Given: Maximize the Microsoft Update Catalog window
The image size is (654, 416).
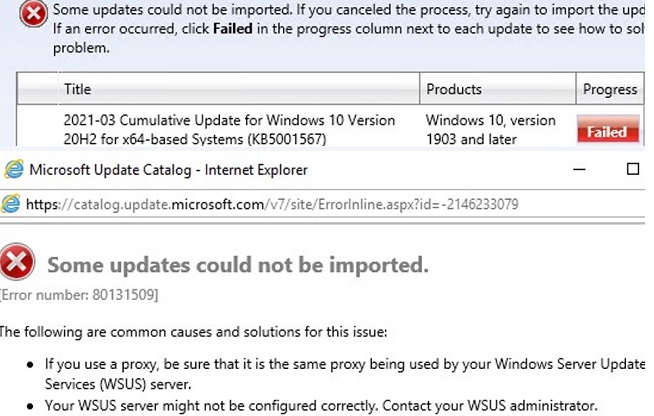Looking at the screenshot, I should 632,169.
